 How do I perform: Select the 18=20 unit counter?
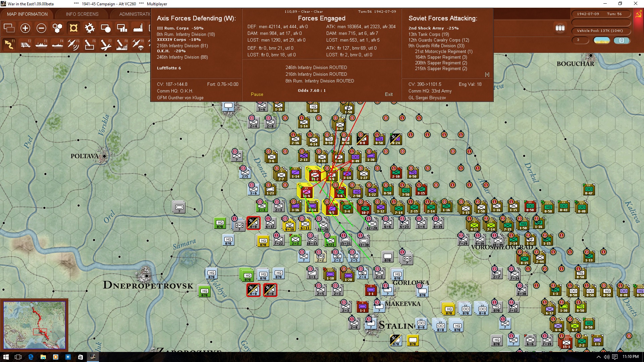pyautogui.click(x=323, y=225)
